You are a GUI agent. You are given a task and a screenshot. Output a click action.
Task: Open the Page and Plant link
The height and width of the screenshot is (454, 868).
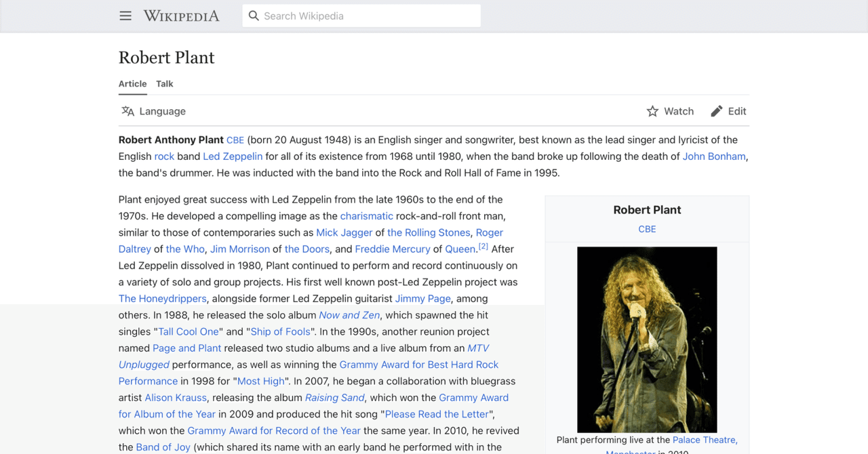(x=186, y=348)
